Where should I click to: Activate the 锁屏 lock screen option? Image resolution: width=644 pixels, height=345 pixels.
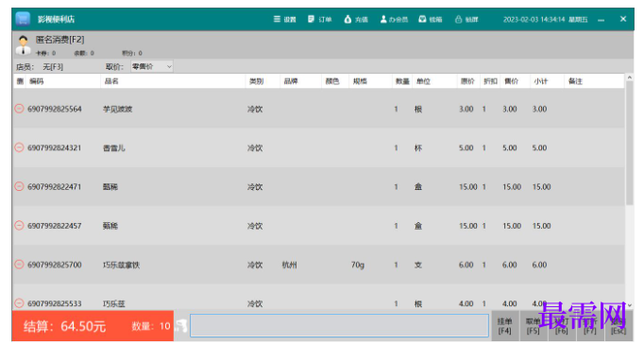tap(466, 19)
